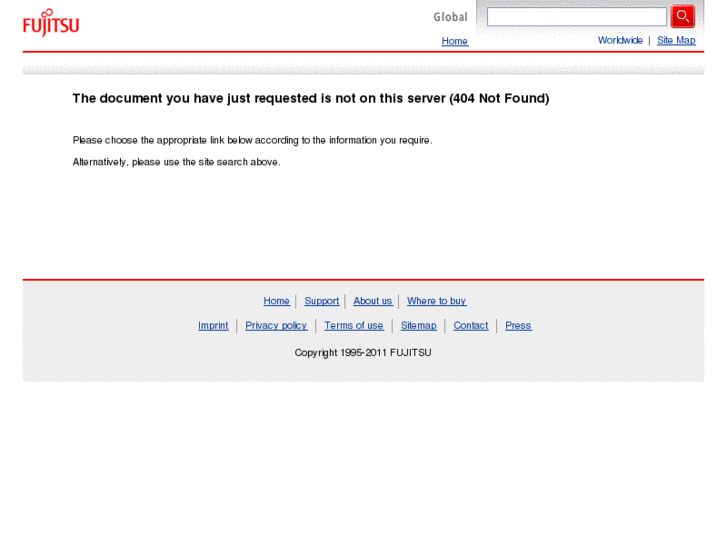Open the Where to buy link
Screen dimensions: 727x545
point(436,301)
